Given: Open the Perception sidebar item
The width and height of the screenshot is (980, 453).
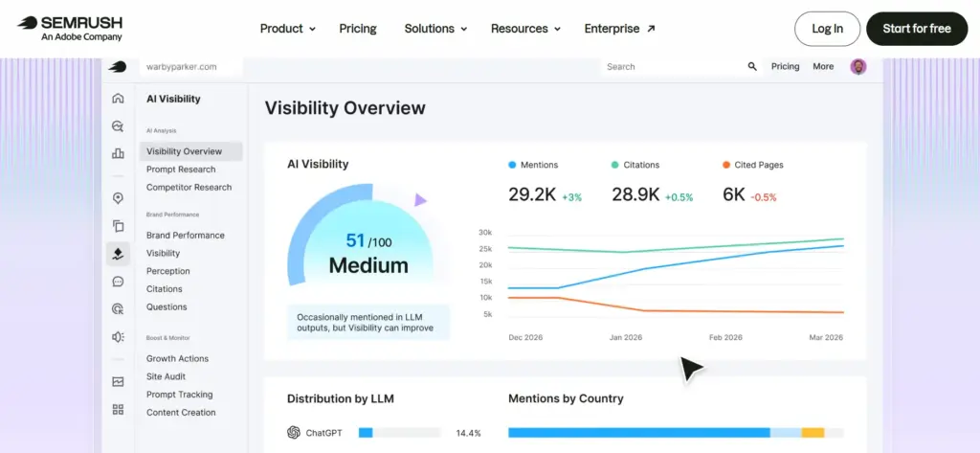Looking at the screenshot, I should 167,271.
